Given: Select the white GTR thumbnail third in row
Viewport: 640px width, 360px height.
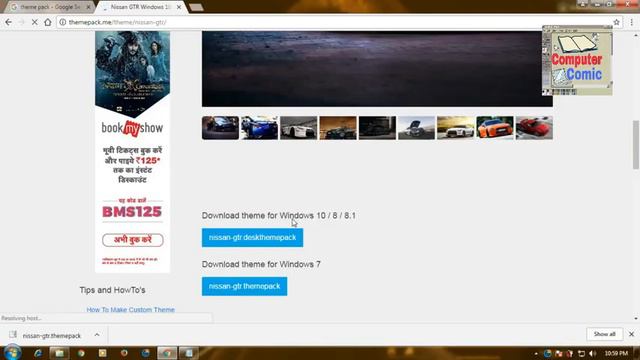Looking at the screenshot, I should pos(299,128).
